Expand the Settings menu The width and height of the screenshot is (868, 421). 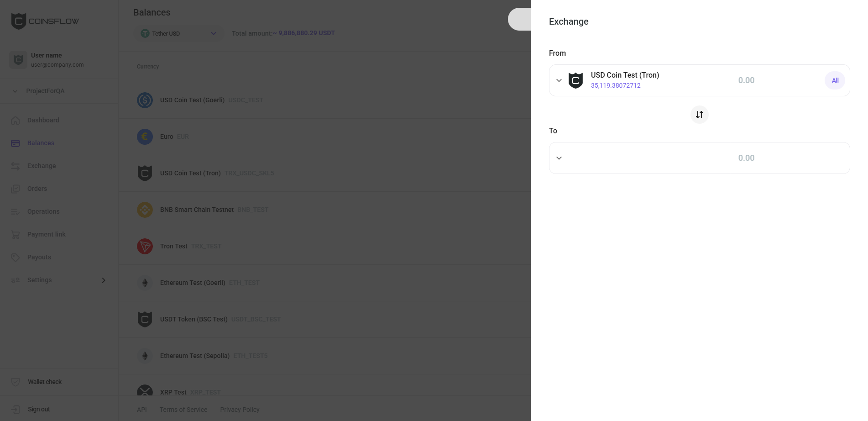[x=103, y=280]
